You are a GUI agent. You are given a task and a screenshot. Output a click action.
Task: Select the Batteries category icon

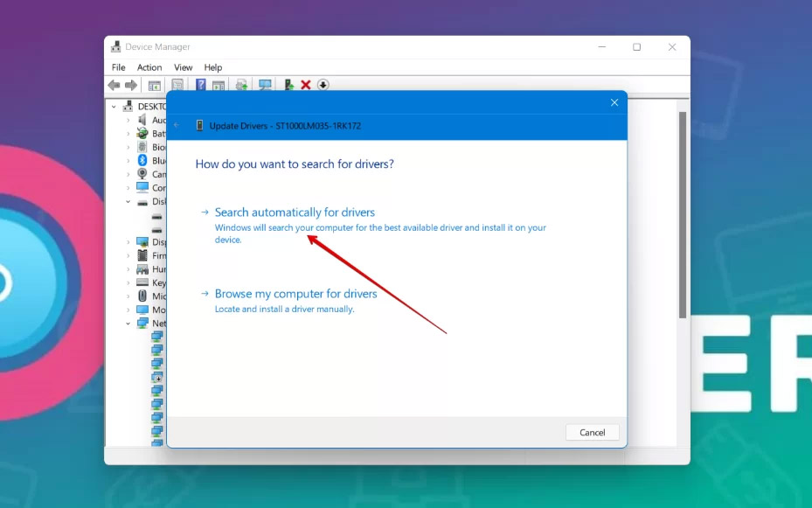pyautogui.click(x=142, y=133)
